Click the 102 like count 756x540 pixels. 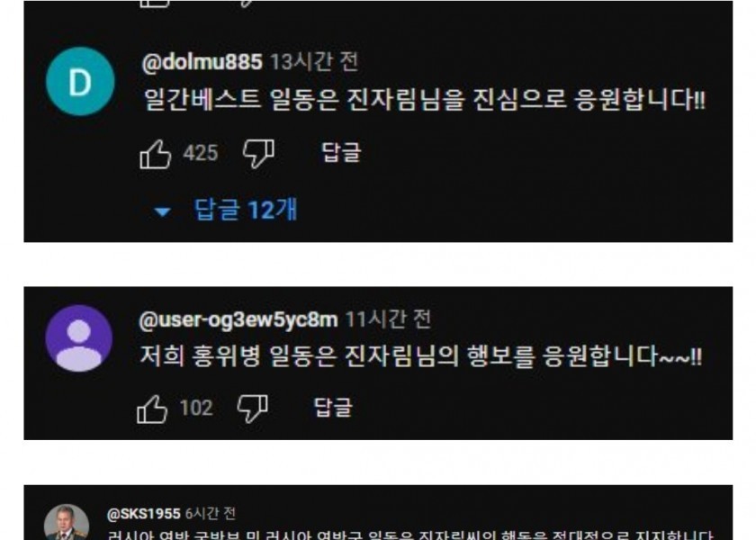pyautogui.click(x=196, y=408)
